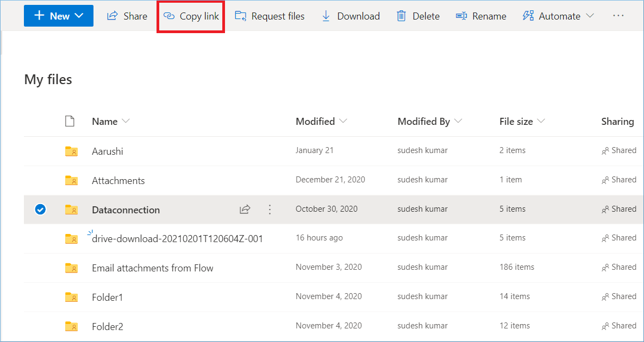
Task: Click the Share icon in the toolbar
Action: [112, 16]
